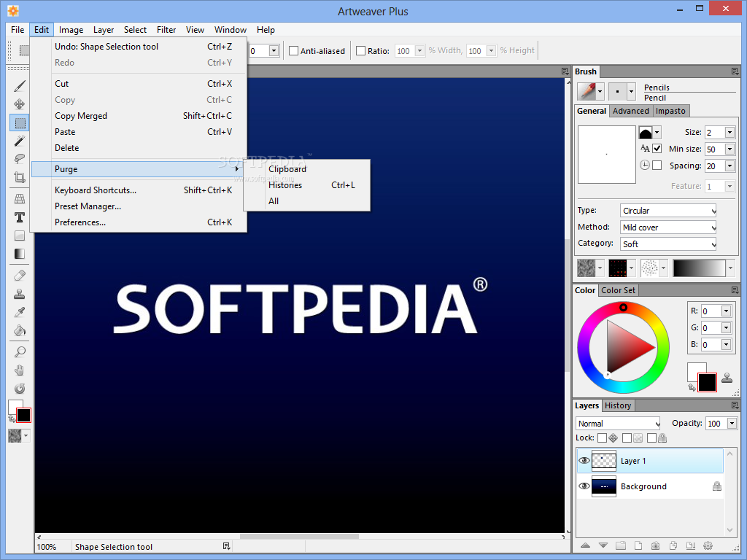Toggle lock position checkbox in Layers
The height and width of the screenshot is (560, 747).
[602, 437]
